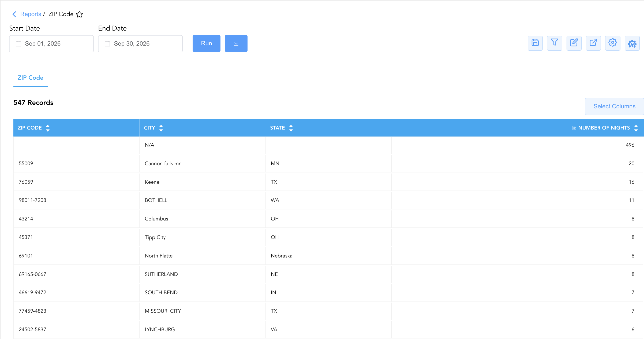Click the back chevron arrow
Viewport: 644px width, 339px height.
[x=14, y=14]
